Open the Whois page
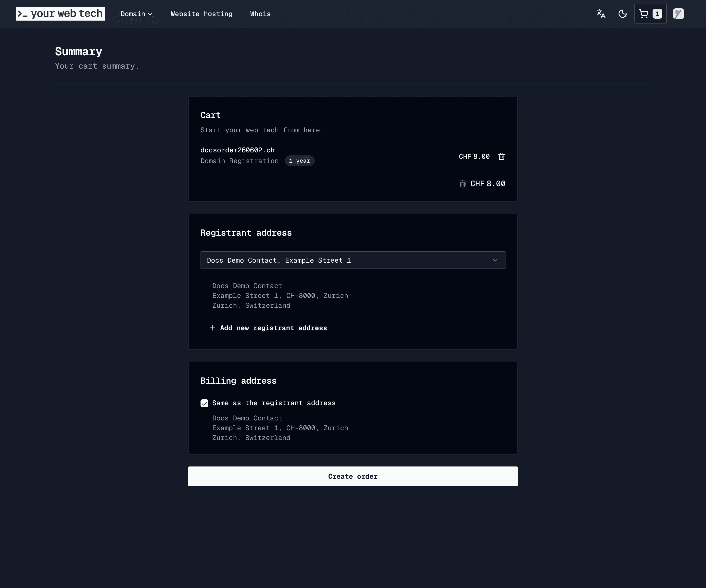Viewport: 706px width, 588px height. pyautogui.click(x=260, y=14)
